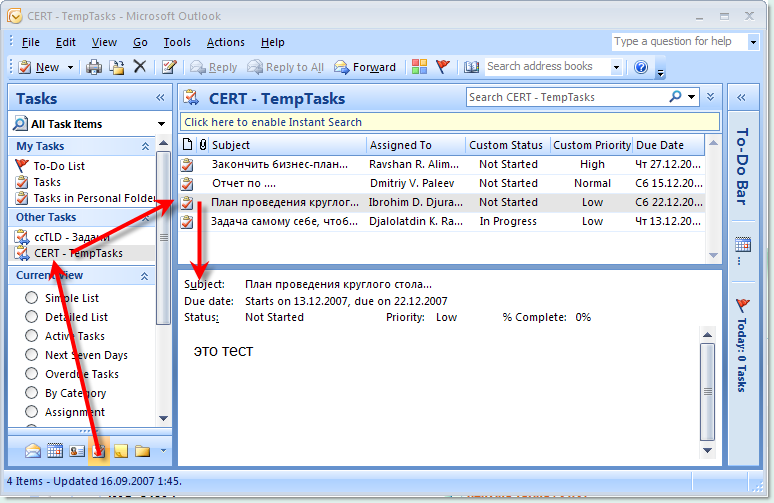The width and height of the screenshot is (774, 503).
Task: Click the New task button
Action: coord(39,67)
